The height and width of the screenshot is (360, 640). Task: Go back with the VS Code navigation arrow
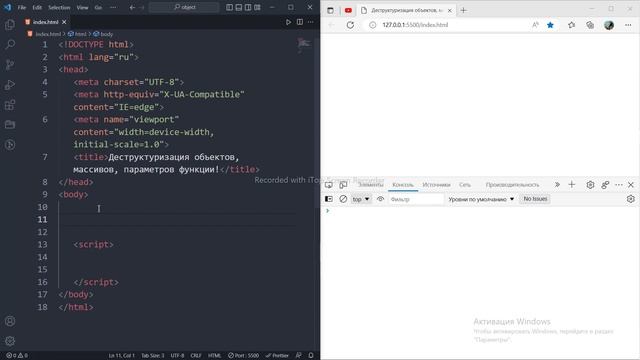point(132,7)
